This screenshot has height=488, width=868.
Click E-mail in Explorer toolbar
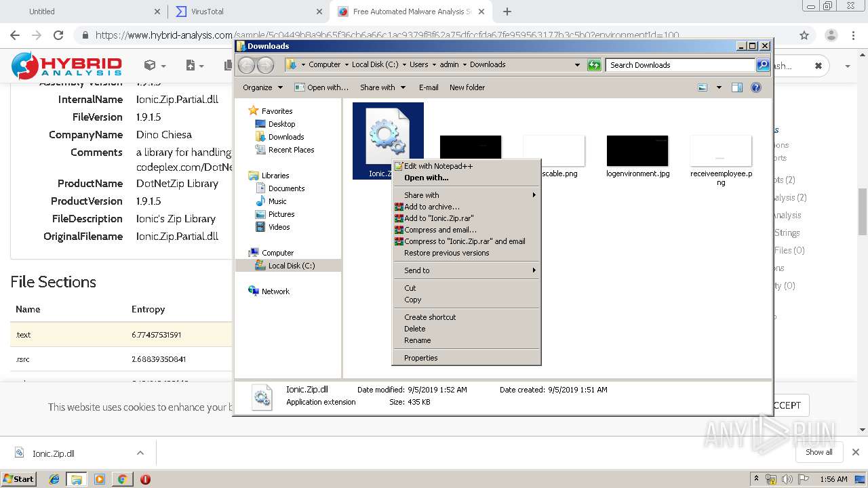tap(429, 87)
